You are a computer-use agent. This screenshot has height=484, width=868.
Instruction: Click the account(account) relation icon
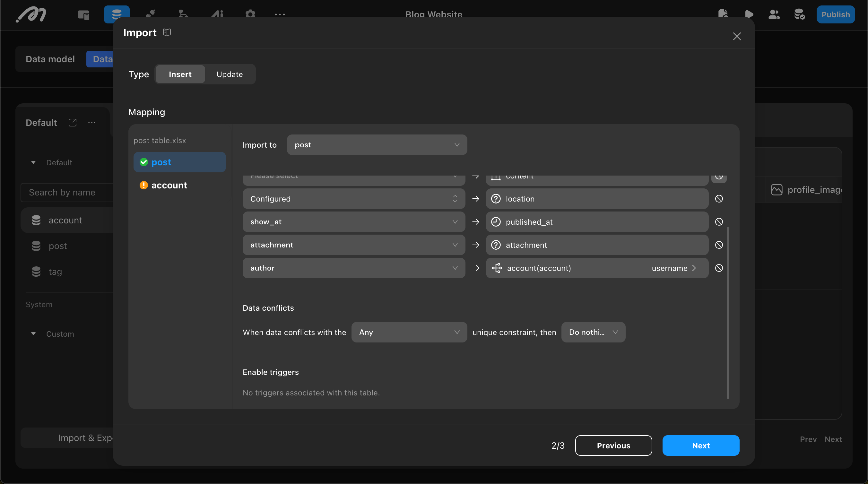click(496, 268)
